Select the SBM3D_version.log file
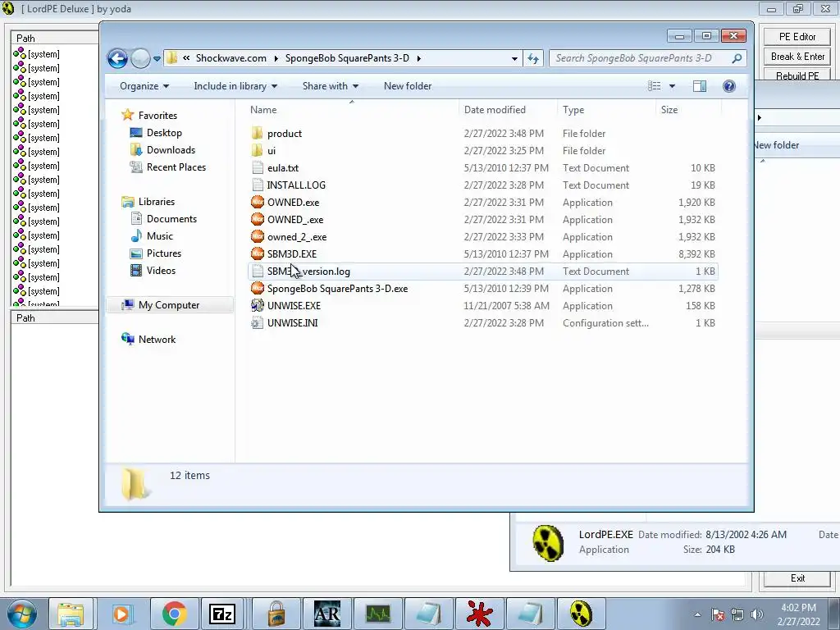 click(482, 271)
